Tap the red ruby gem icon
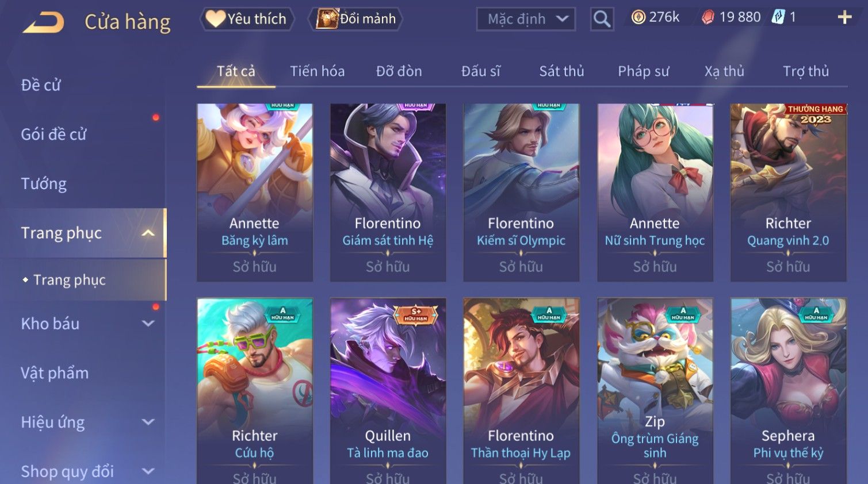Screen dimensions: 868x484 708,17
